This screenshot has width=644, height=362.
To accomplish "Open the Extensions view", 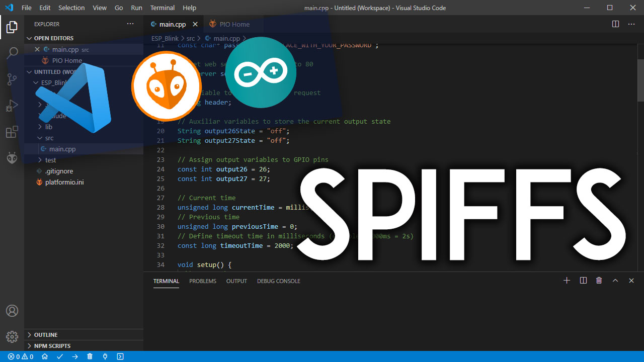I will click(x=12, y=132).
